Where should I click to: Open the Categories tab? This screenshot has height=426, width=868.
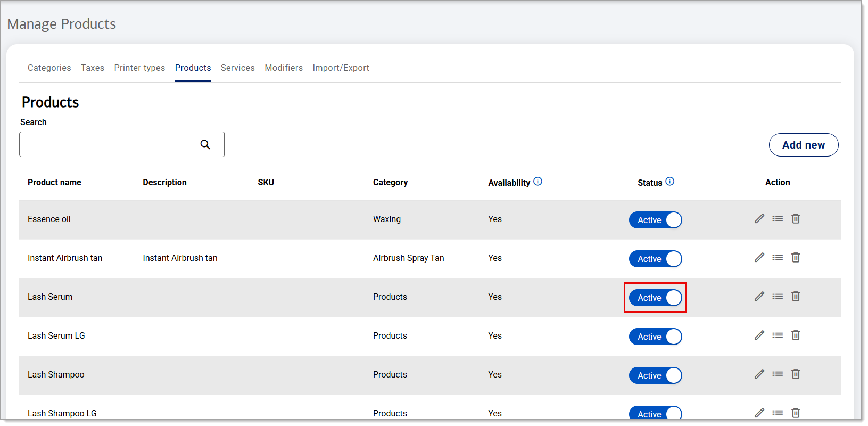pos(49,68)
